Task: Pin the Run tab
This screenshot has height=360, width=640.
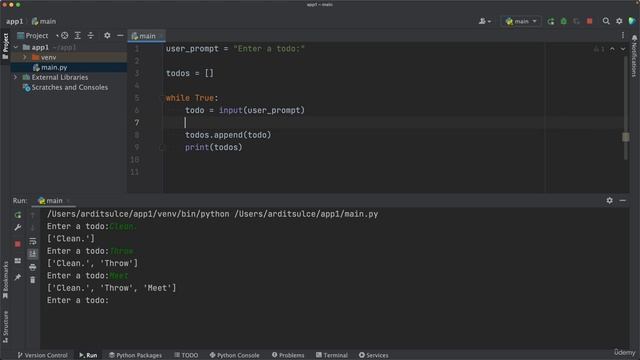Action: tap(18, 277)
